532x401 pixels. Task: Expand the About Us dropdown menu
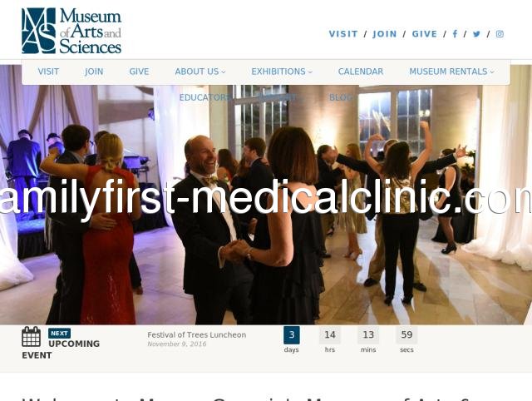tap(199, 72)
